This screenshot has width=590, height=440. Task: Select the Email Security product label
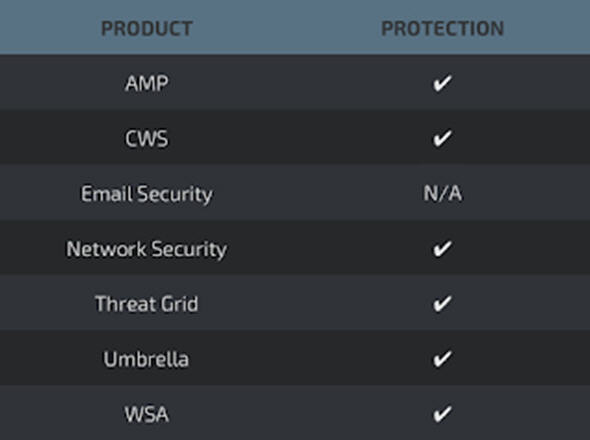pos(147,194)
